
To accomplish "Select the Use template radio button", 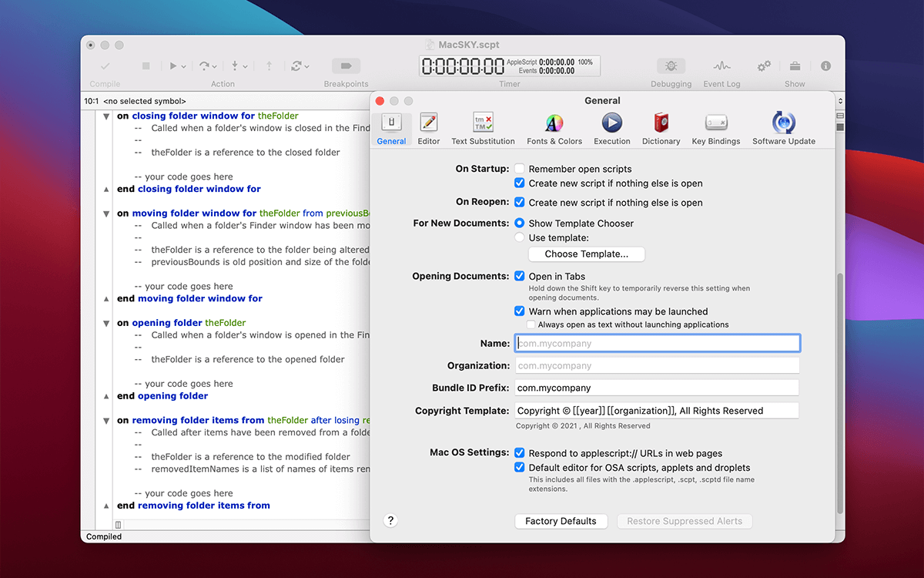I will [520, 238].
